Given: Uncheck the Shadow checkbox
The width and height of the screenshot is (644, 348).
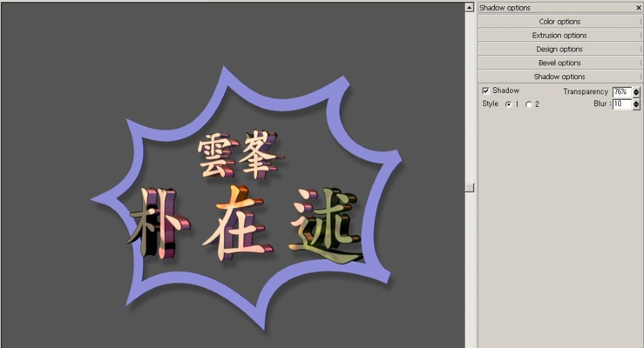Looking at the screenshot, I should coord(486,90).
